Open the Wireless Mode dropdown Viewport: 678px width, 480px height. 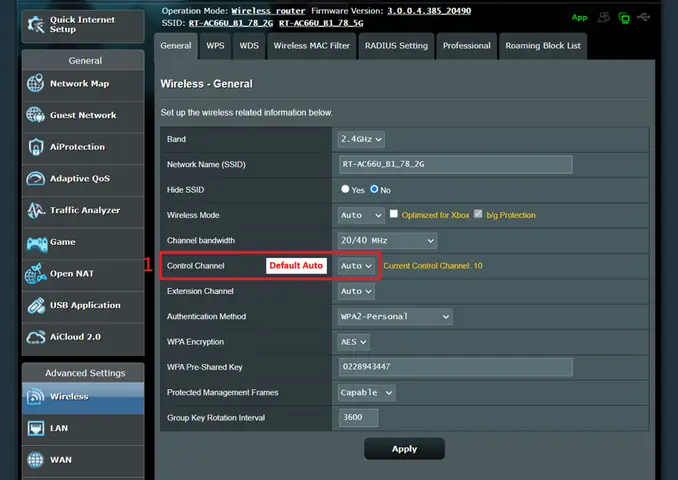click(x=361, y=215)
